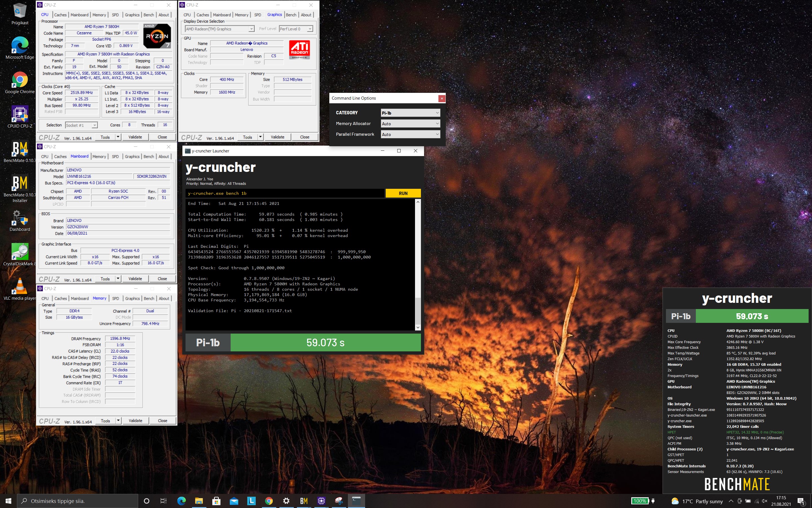Open Google Chrome desktop shortcut
812x508 pixels.
point(20,83)
